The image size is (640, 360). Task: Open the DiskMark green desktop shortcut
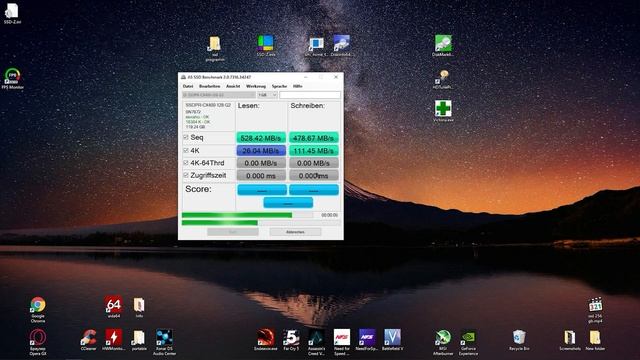pyautogui.click(x=443, y=45)
